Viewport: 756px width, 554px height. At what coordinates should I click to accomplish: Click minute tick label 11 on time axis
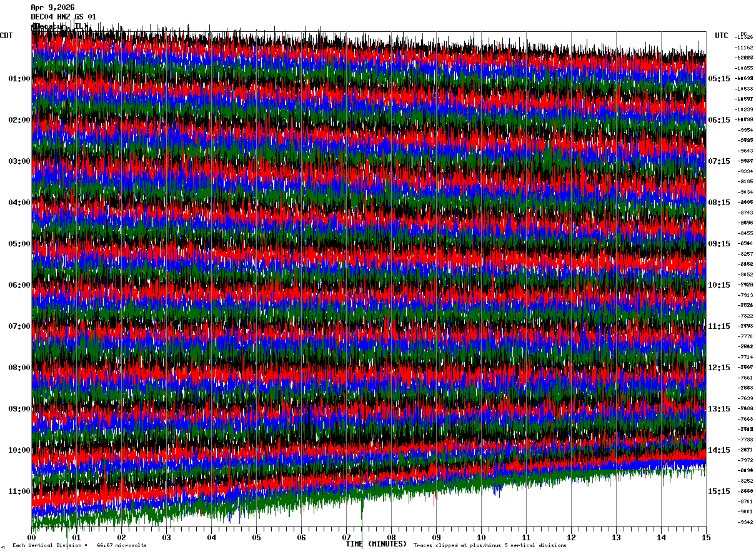pyautogui.click(x=527, y=537)
